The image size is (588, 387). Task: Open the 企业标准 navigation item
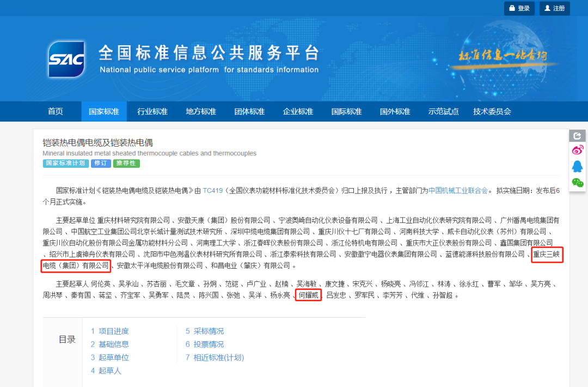point(298,112)
